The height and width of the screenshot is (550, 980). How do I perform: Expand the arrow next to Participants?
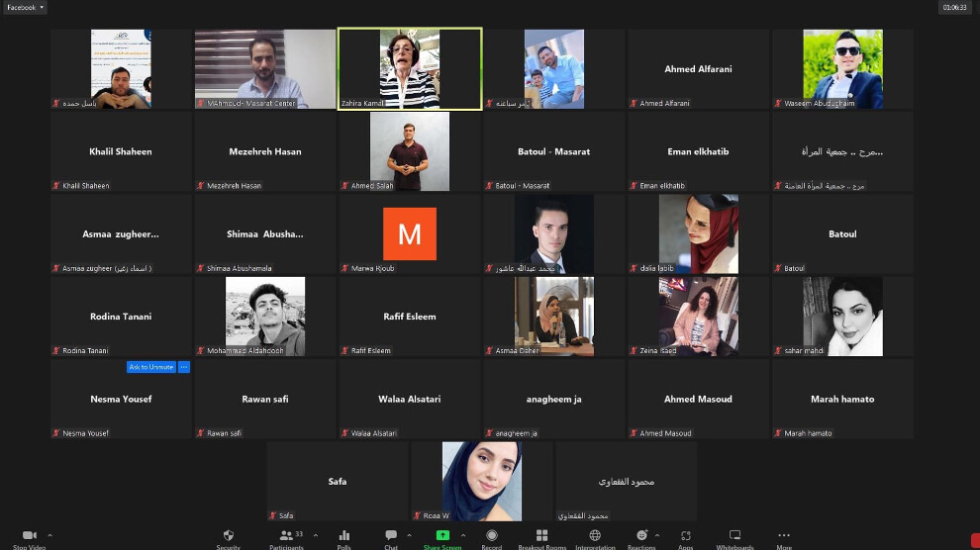click(316, 535)
